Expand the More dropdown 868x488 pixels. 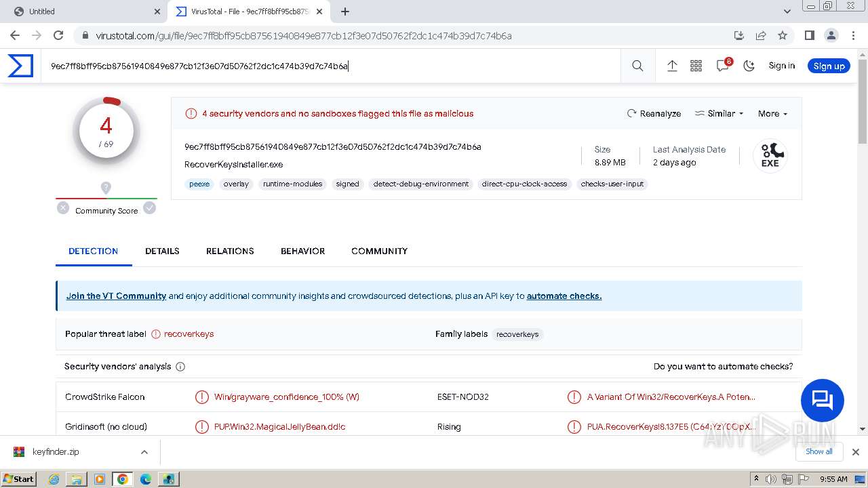[x=772, y=114]
